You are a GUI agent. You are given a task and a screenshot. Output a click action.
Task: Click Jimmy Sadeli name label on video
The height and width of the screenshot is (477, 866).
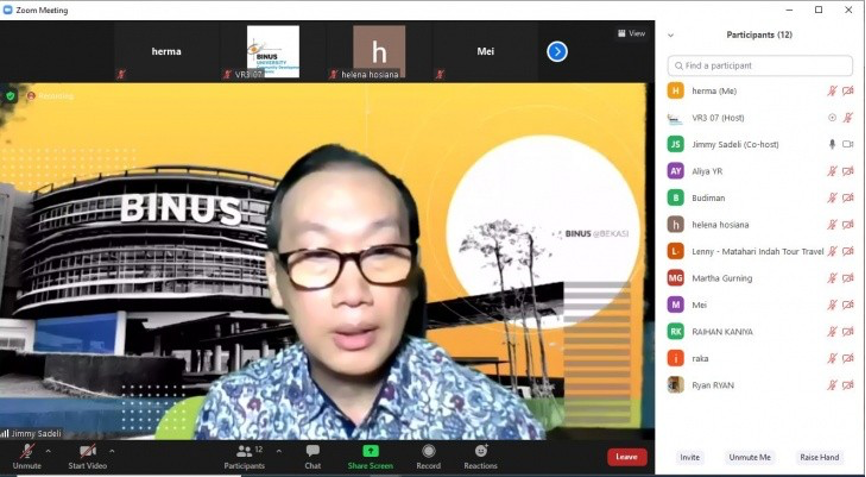click(36, 434)
